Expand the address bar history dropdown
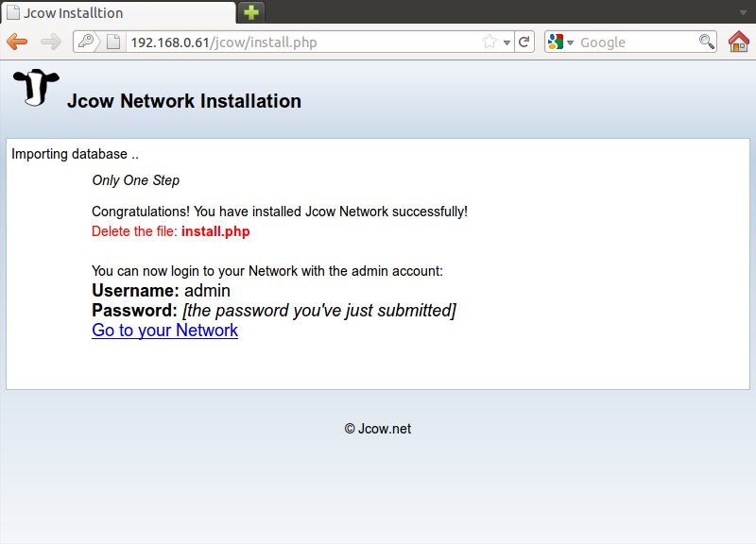The width and height of the screenshot is (756, 544). [507, 42]
